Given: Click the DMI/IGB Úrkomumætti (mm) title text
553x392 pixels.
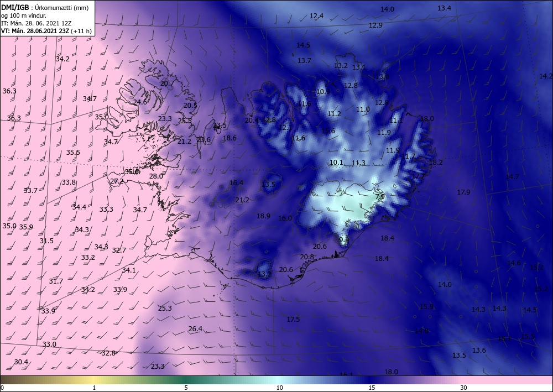Looking at the screenshot, I should 45,7.
